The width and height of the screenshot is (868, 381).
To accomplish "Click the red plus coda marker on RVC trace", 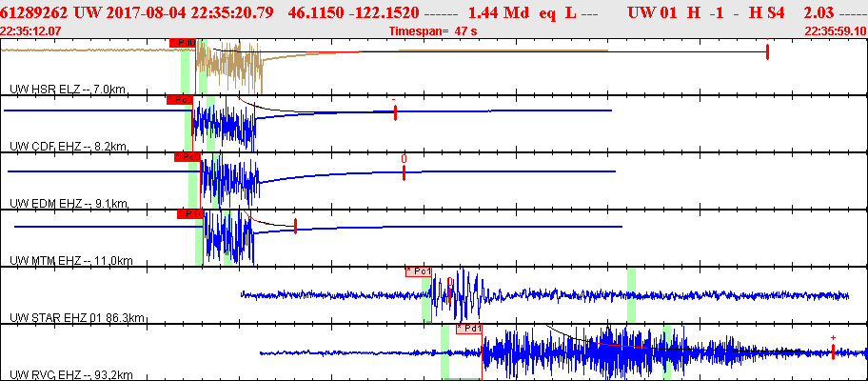I will (833, 351).
